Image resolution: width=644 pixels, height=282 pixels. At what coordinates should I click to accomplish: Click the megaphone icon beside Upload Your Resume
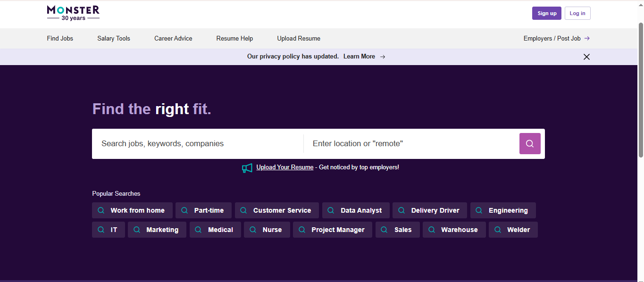point(247,168)
